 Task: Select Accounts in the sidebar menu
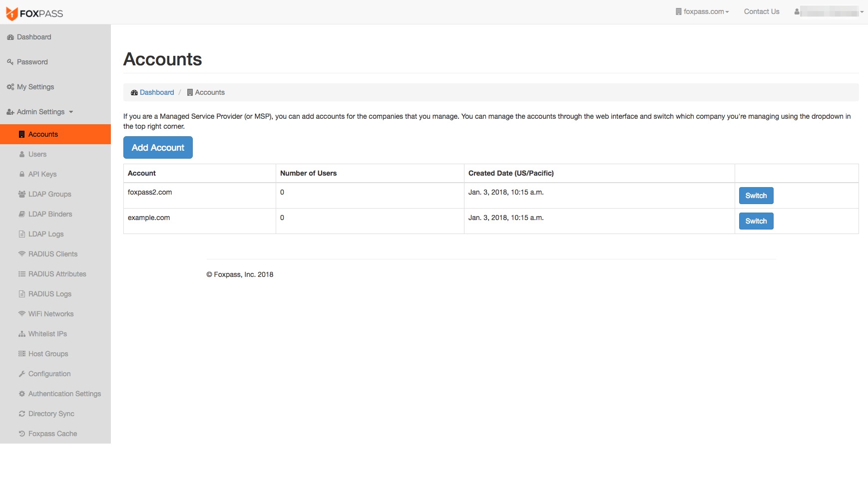point(43,134)
